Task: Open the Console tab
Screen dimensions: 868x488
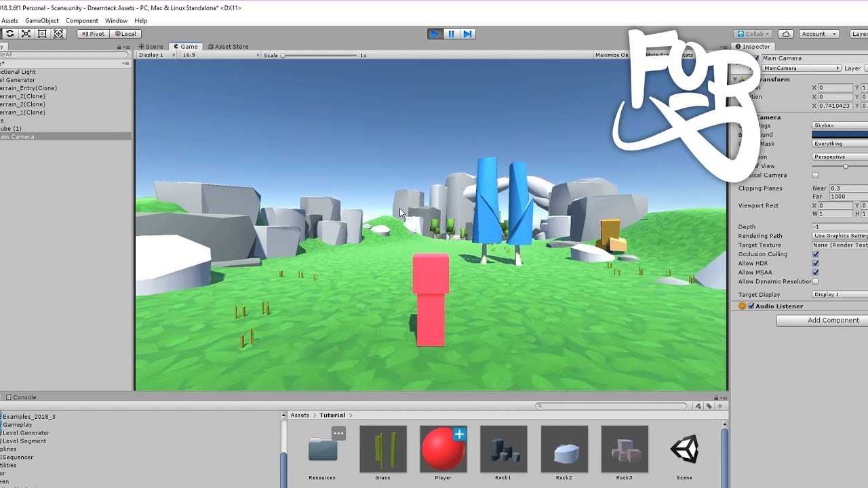Action: tap(20, 397)
